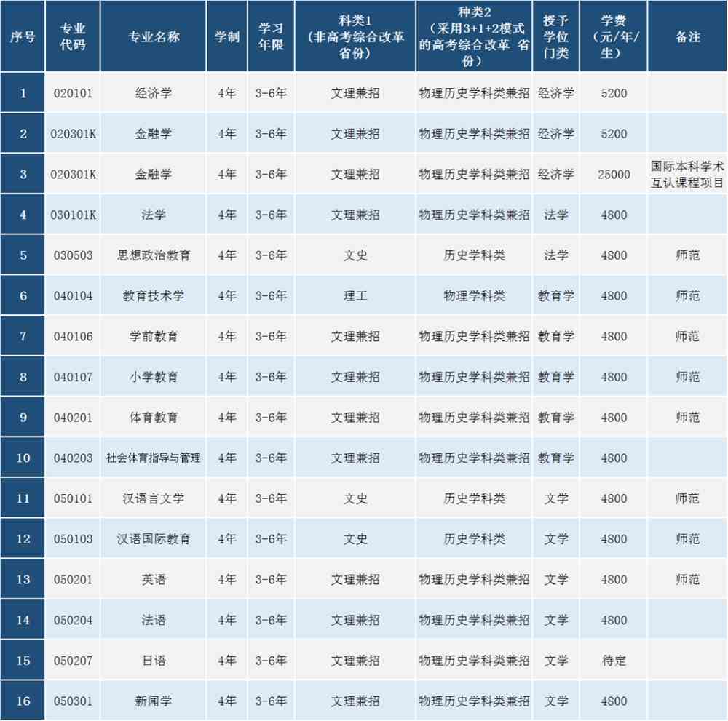The image size is (728, 721).
Task: Select tuition 25000 cell
Action: (613, 175)
